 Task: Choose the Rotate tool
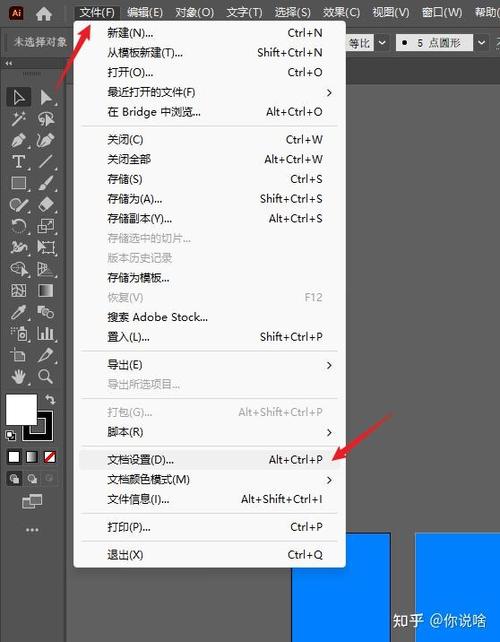coord(18,226)
